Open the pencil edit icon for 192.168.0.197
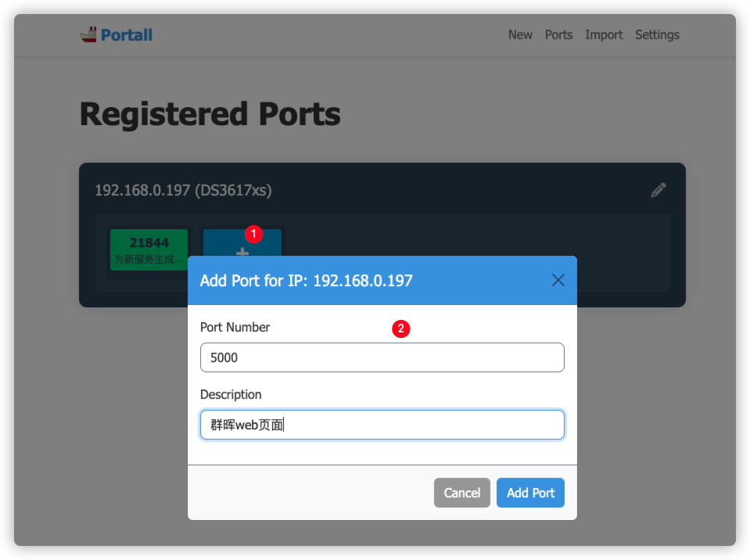Image resolution: width=750 pixels, height=560 pixels. pyautogui.click(x=658, y=190)
